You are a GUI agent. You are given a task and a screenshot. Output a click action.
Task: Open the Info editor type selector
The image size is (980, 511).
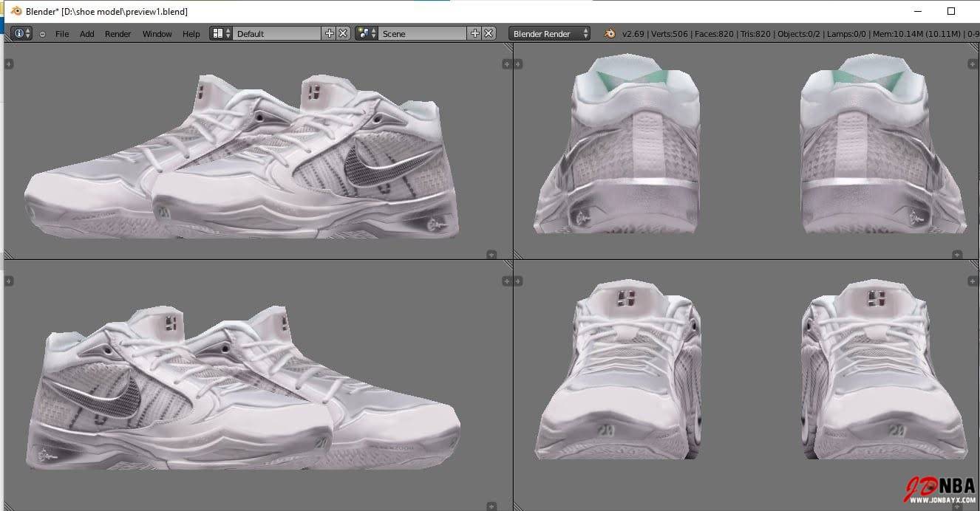tap(21, 33)
